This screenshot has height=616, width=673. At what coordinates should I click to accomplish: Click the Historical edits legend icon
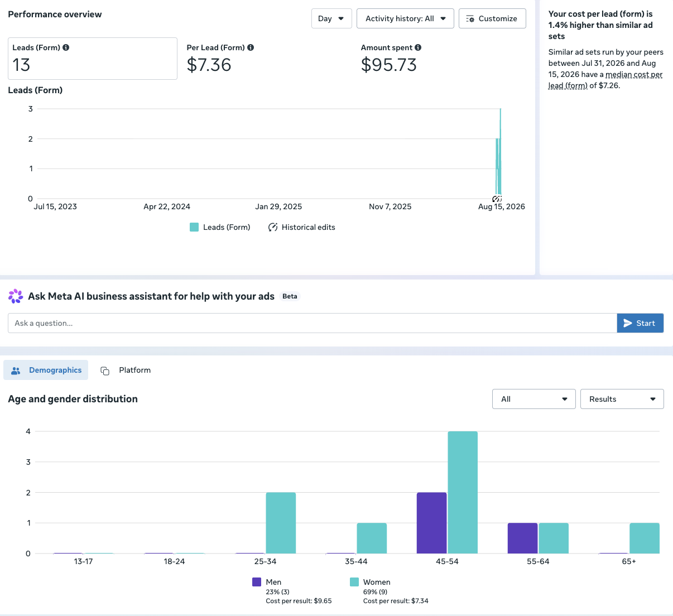click(273, 227)
